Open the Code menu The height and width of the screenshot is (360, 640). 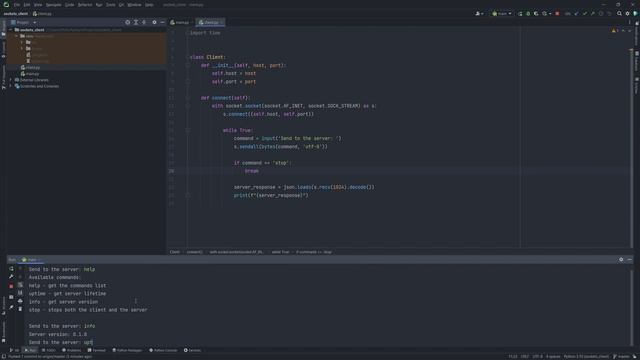coord(69,5)
